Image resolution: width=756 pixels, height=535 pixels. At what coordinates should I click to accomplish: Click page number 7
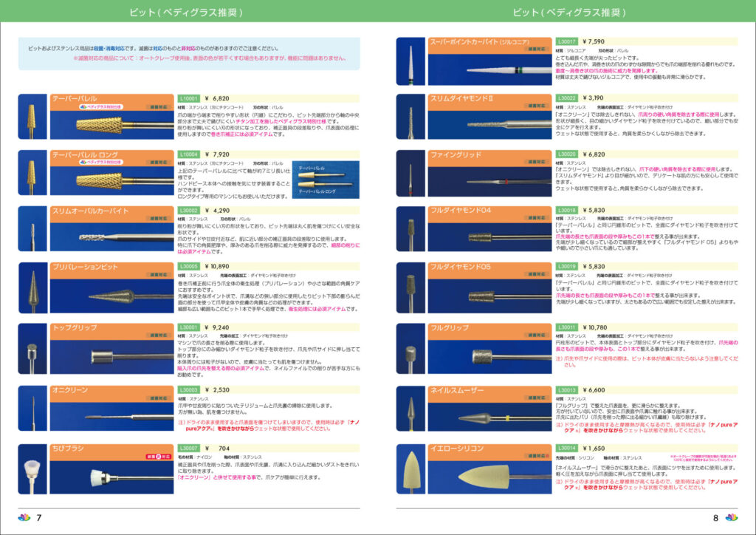click(x=39, y=517)
